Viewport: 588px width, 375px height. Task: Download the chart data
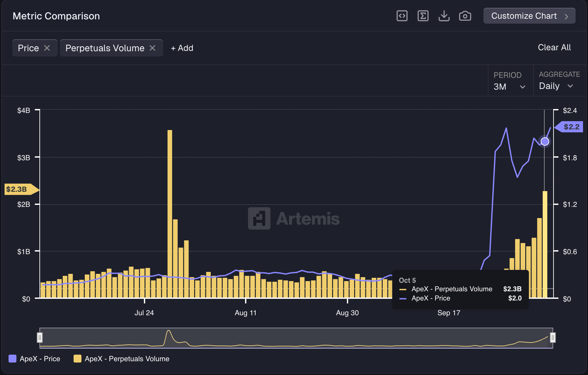[x=444, y=16]
